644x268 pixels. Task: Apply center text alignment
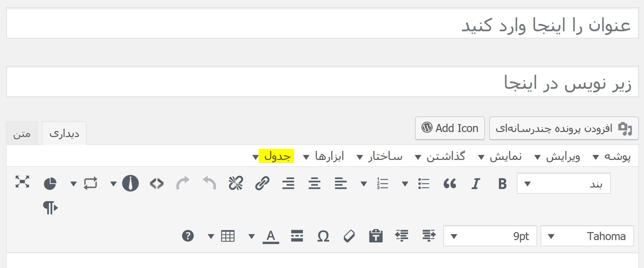(315, 184)
